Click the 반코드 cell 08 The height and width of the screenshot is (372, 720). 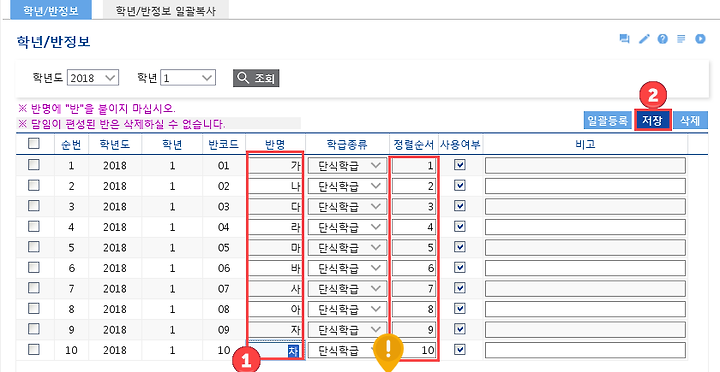pyautogui.click(x=224, y=309)
